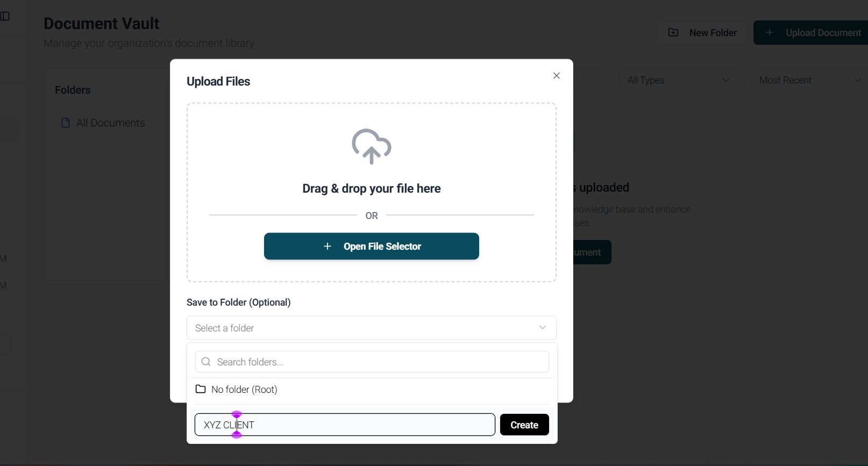Toggle the sidebar panel icon
868x466 pixels.
click(5, 16)
